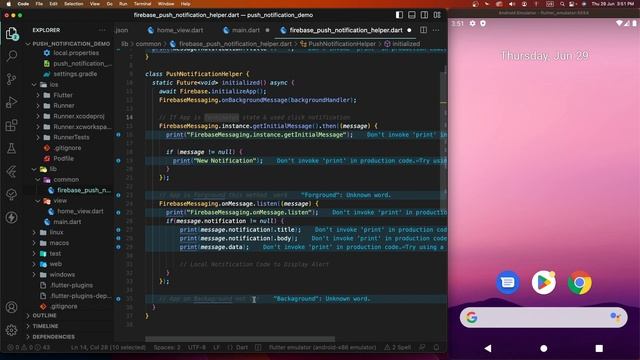Image resolution: width=640 pixels, height=360 pixels.
Task: Open the Explorer view in activity bar
Action: tap(11, 33)
